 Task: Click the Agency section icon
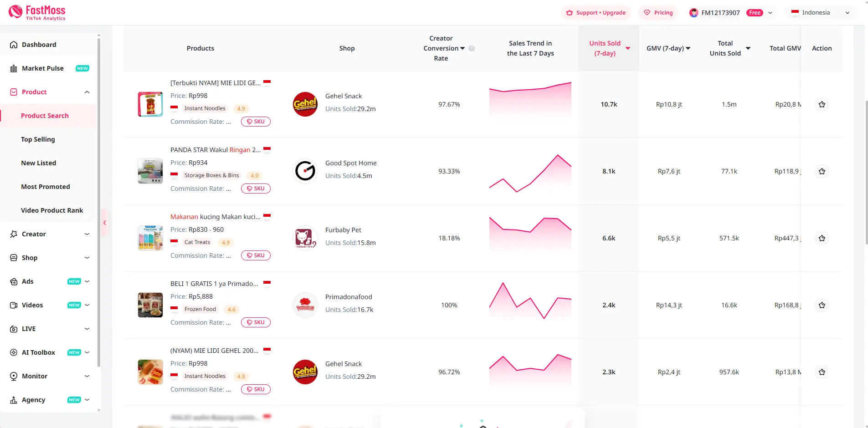click(14, 400)
